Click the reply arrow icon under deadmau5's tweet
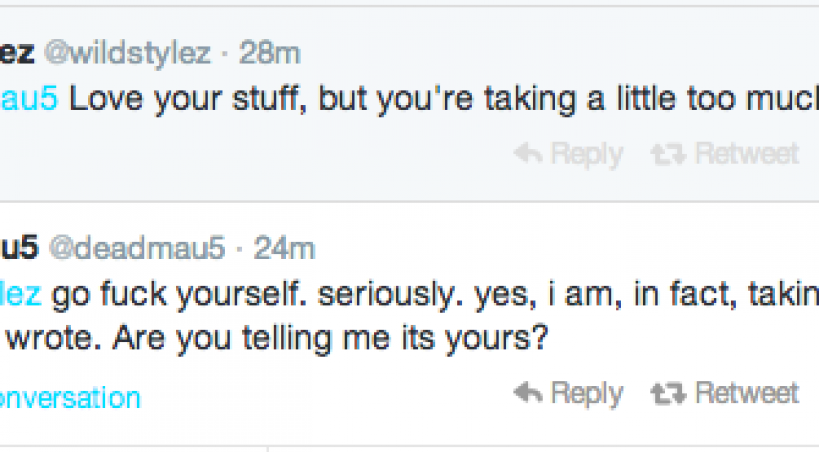 point(527,393)
